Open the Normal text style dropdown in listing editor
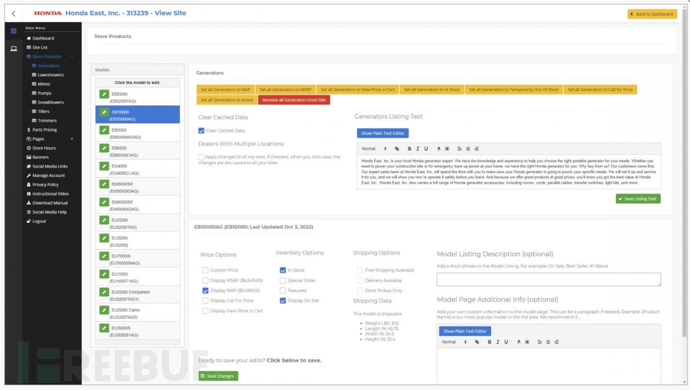Screen dimensions: 690x390 [x=374, y=149]
